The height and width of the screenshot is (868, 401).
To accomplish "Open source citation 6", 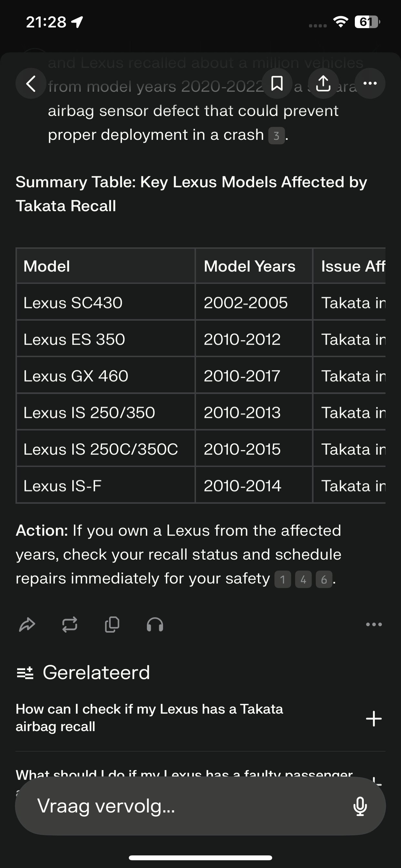I will point(324,580).
